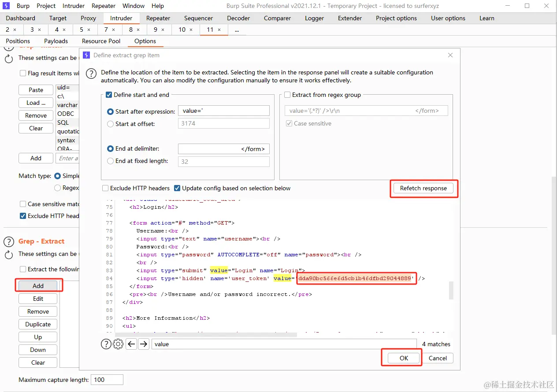This screenshot has width=557, height=392.
Task: Click the Maximum capture length field
Action: tap(107, 380)
